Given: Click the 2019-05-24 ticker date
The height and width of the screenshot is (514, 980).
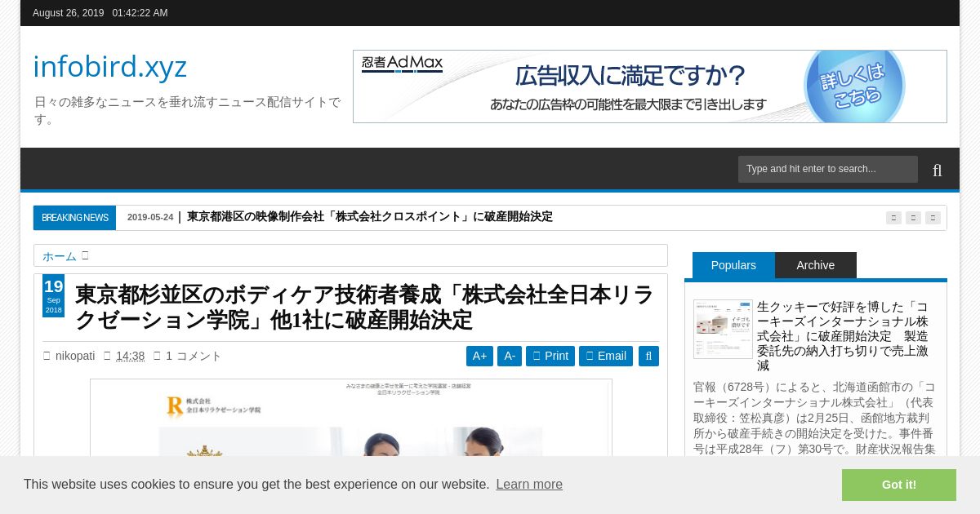Looking at the screenshot, I should pos(150,217).
